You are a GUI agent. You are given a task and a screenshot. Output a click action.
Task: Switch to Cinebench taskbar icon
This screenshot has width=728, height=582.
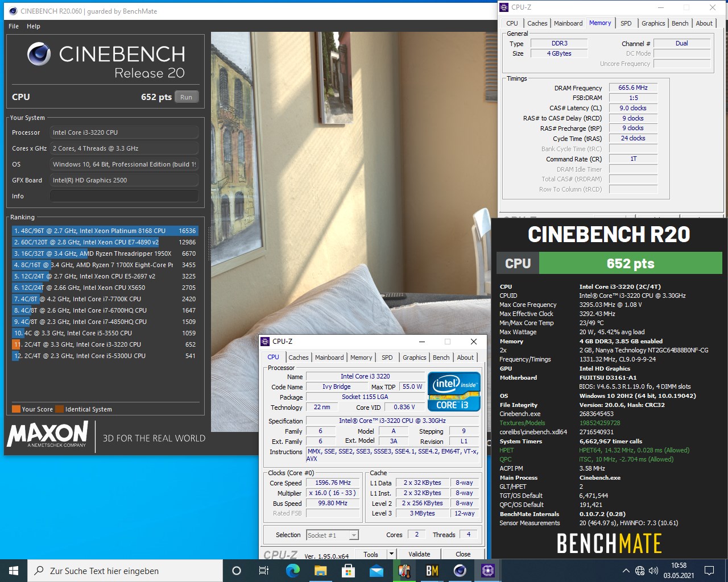[x=460, y=571]
